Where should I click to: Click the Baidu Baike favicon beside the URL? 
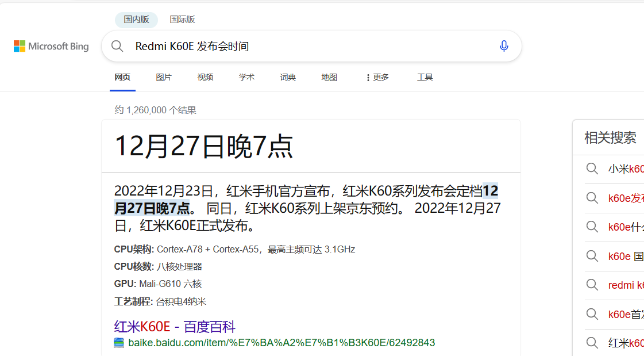pyautogui.click(x=119, y=343)
